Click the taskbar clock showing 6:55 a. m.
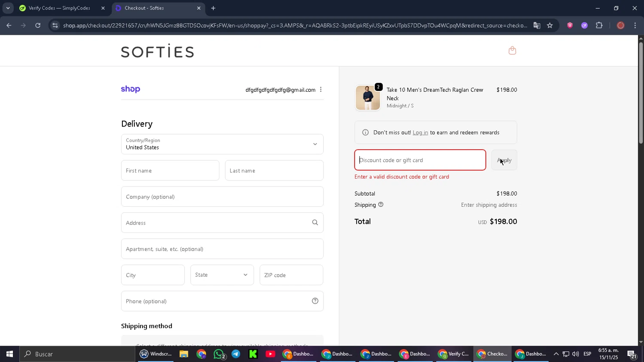 tap(608, 354)
